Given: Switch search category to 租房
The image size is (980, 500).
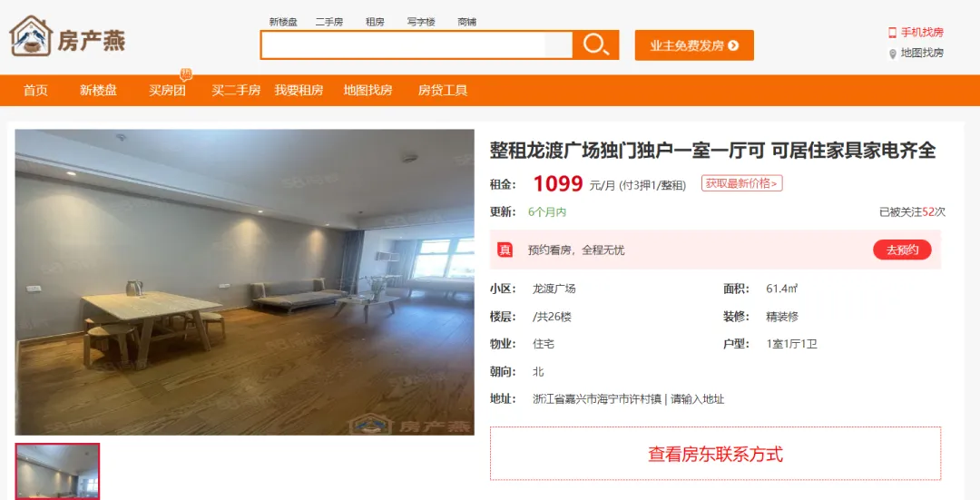Looking at the screenshot, I should pyautogui.click(x=375, y=22).
